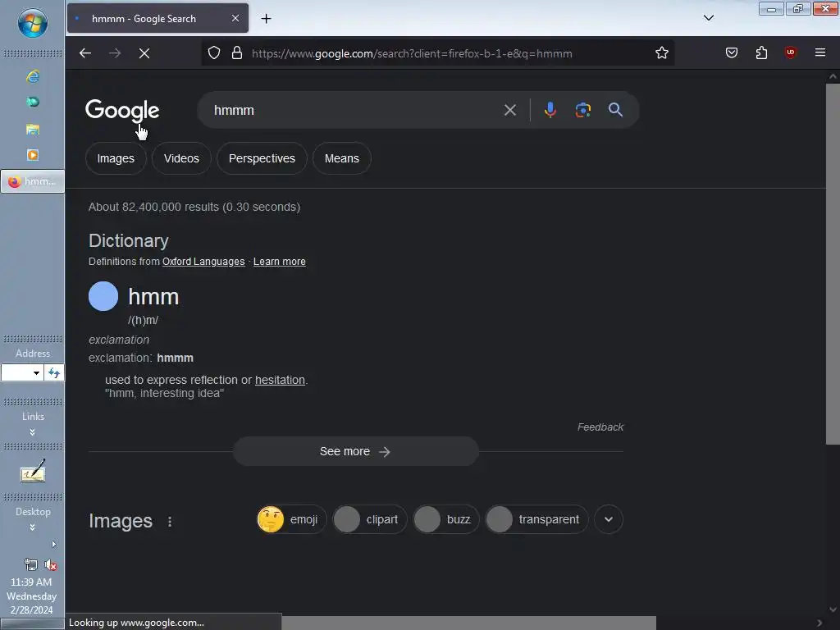The width and height of the screenshot is (840, 630).
Task: Search by image with Lens icon
Action: pos(583,110)
